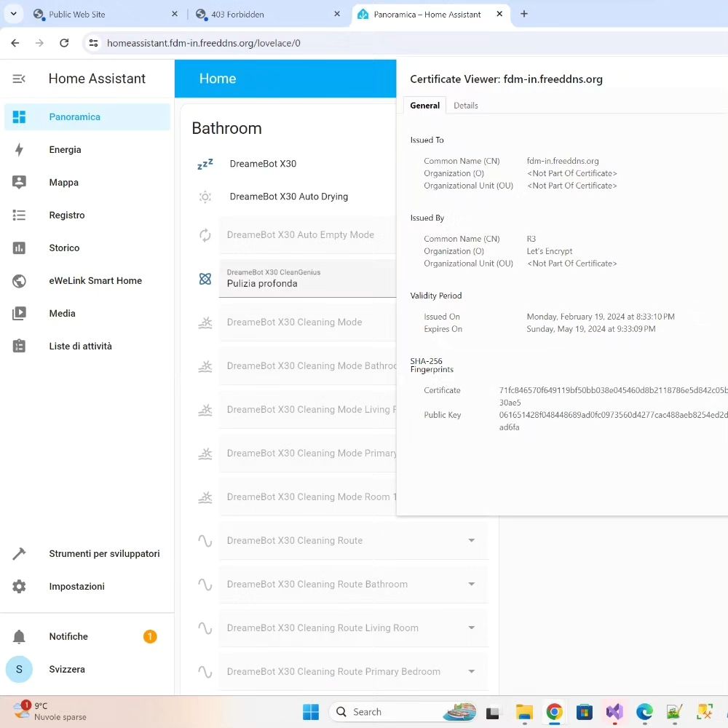The height and width of the screenshot is (728, 728).
Task: Open the DreameBot X30 Auto Empty Mode selector
Action: (307, 235)
